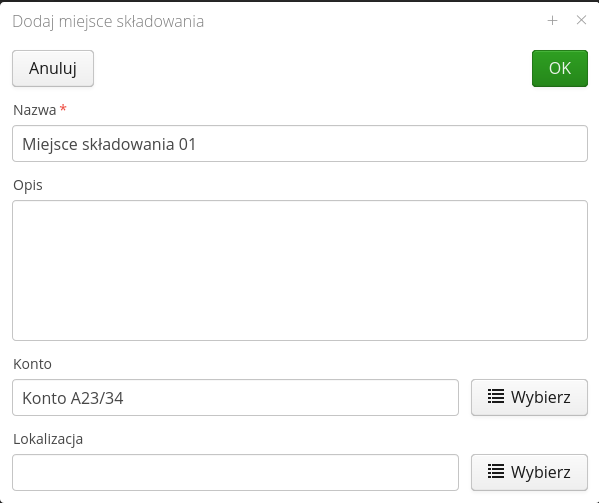Click the dialog title Dodaj miejsce składowania
This screenshot has height=503, width=599.
click(x=108, y=21)
